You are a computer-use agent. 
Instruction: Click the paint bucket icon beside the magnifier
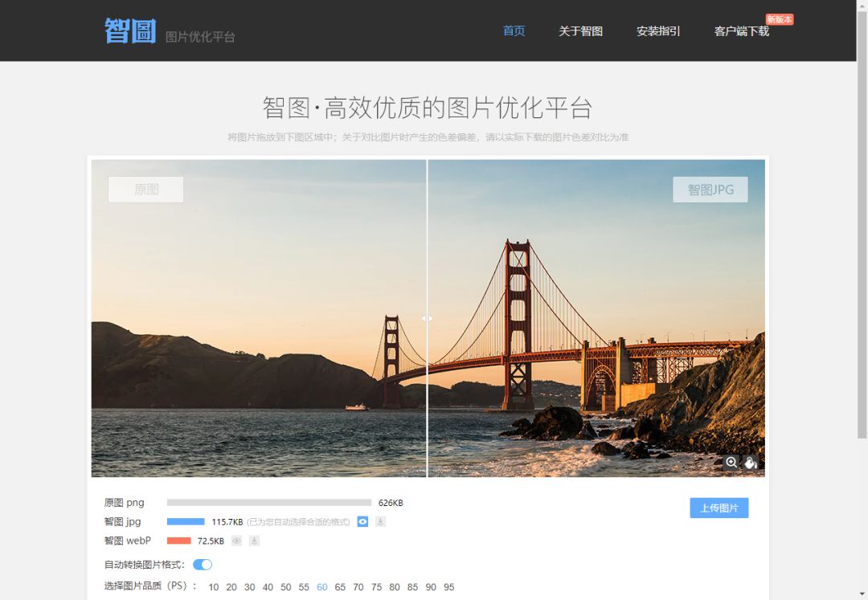click(x=751, y=462)
